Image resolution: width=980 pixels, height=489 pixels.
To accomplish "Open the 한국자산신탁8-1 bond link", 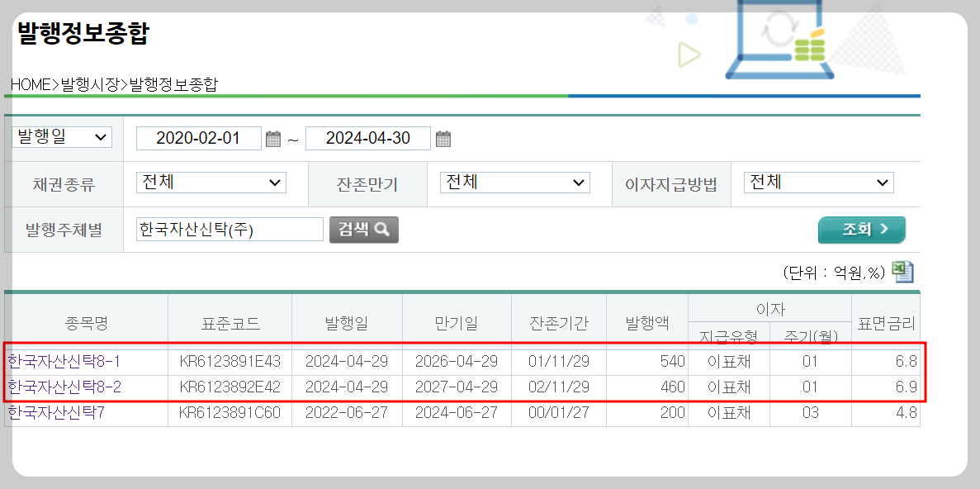I will coord(64,362).
